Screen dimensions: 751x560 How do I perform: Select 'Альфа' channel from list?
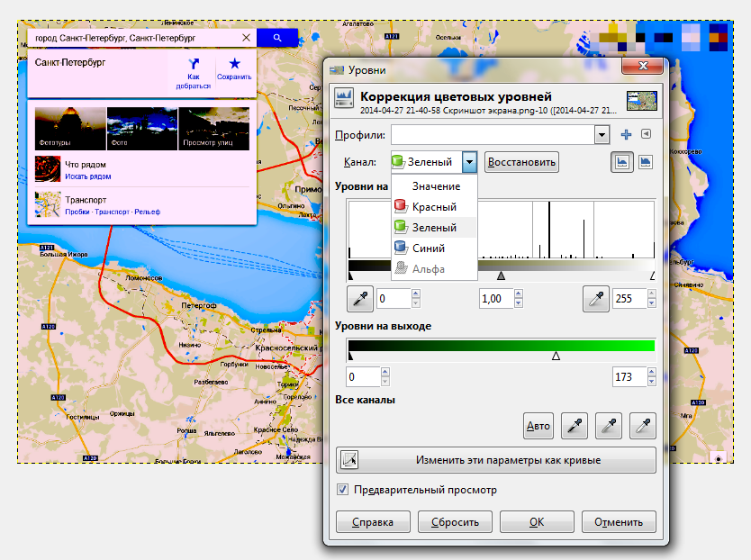click(x=434, y=268)
